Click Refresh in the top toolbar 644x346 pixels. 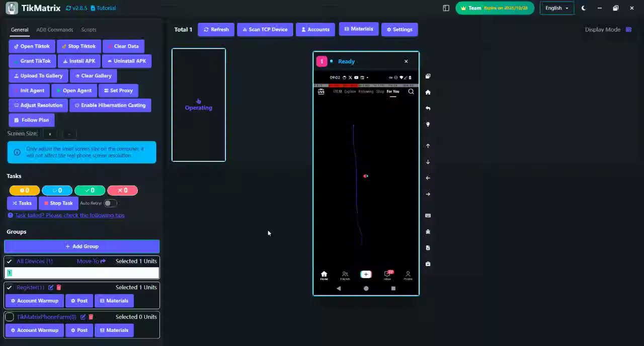pos(216,30)
